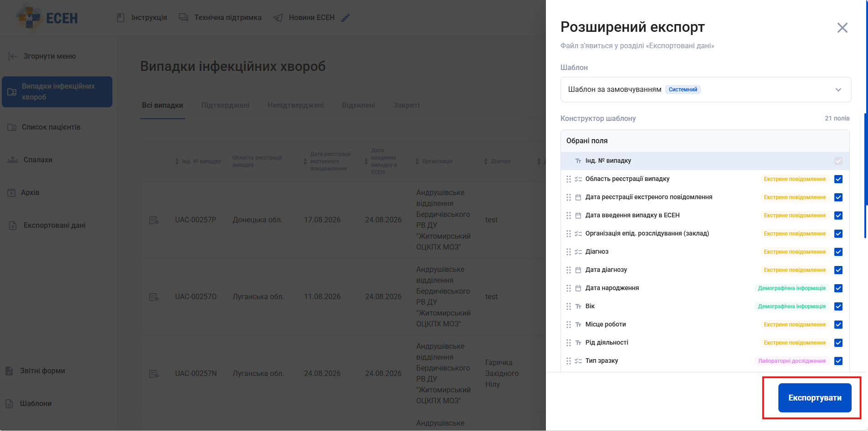Click drag handle of Місце роботи field
The height and width of the screenshot is (431, 868).
[569, 325]
